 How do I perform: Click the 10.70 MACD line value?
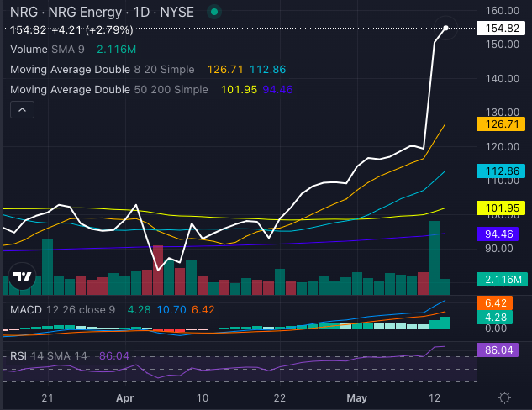point(171,310)
